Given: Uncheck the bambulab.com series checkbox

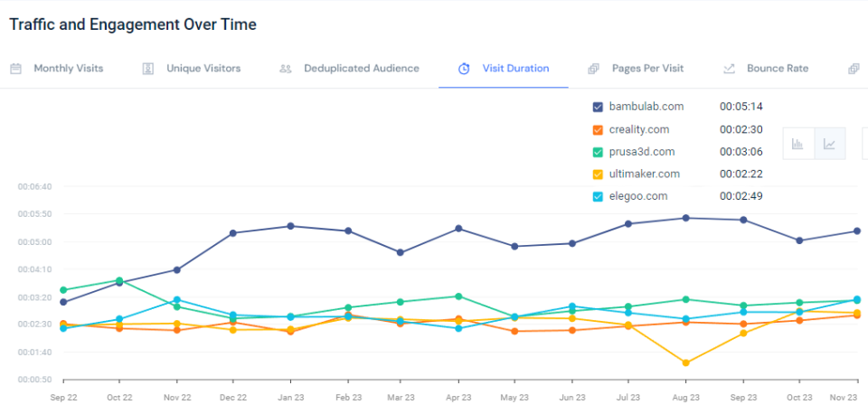Looking at the screenshot, I should [598, 107].
